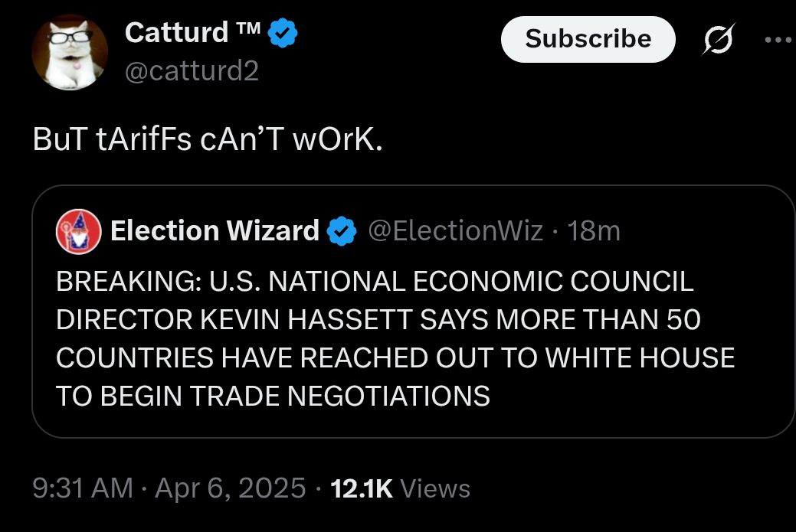This screenshot has width=796, height=532.
Task: Click the Apr 6, 2025 date
Action: (x=230, y=488)
